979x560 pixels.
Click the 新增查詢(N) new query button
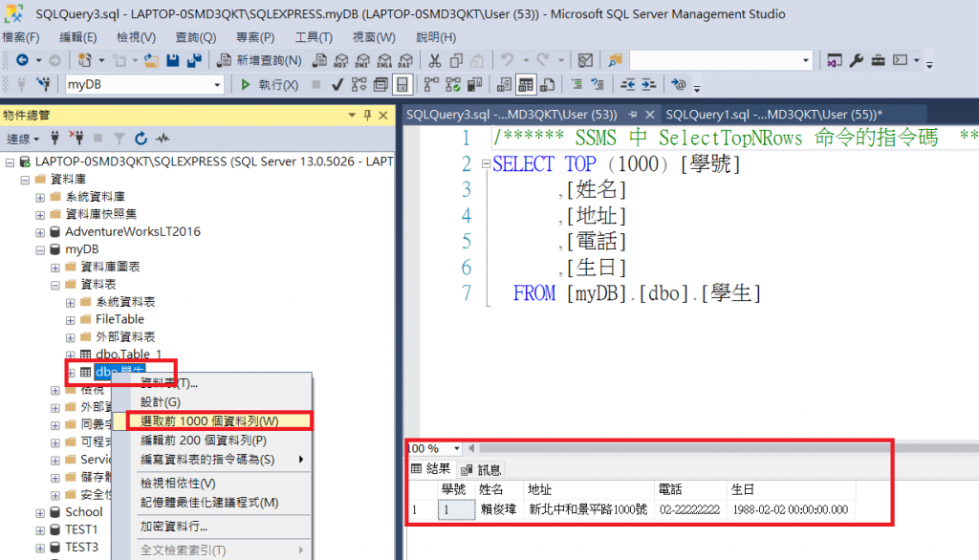260,60
